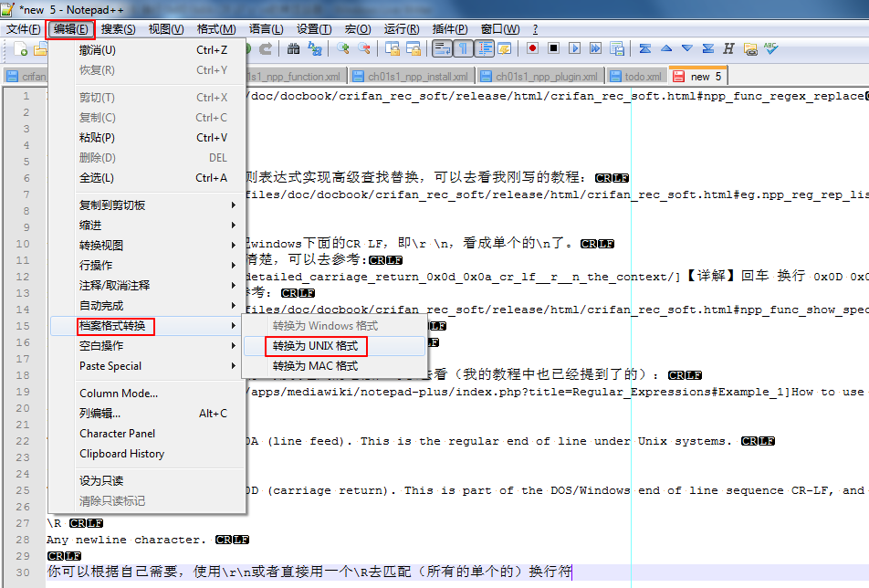Click the Find binoculars toolbar icon
Image resolution: width=869 pixels, height=588 pixels.
point(294,48)
